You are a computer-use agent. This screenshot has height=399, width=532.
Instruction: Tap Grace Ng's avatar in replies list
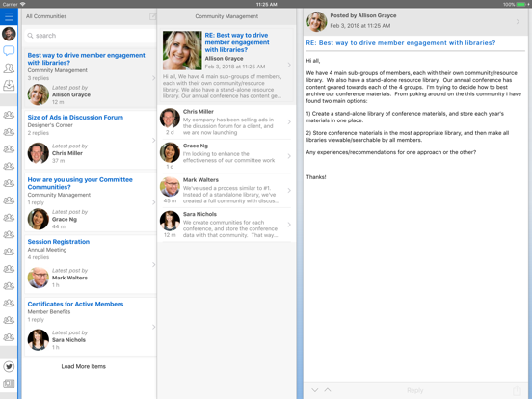tap(170, 152)
